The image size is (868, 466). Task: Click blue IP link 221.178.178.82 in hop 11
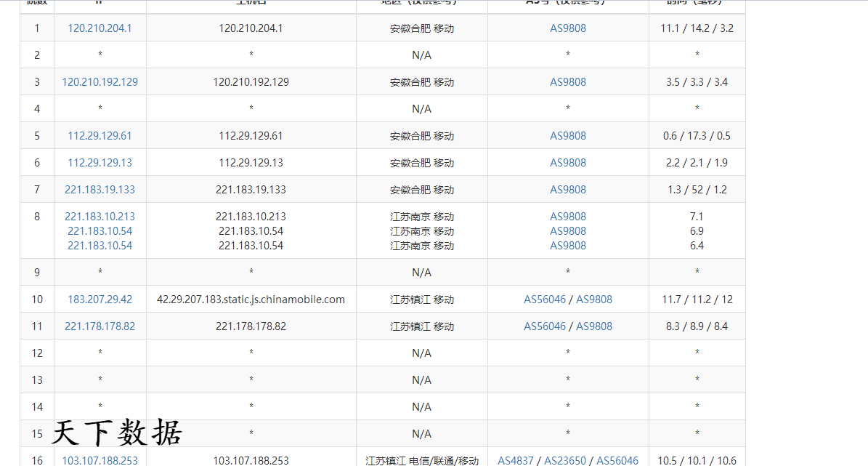click(x=100, y=326)
